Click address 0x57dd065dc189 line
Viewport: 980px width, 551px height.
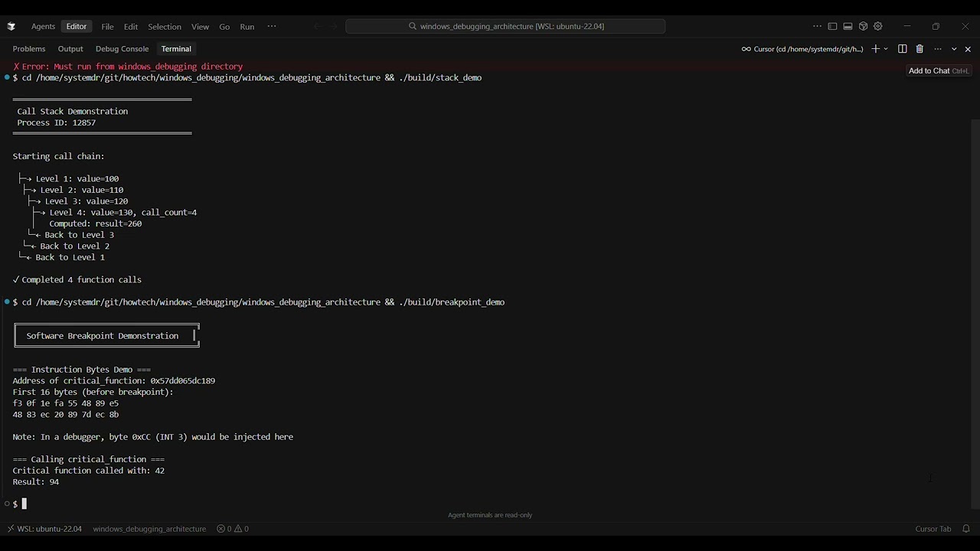113,380
